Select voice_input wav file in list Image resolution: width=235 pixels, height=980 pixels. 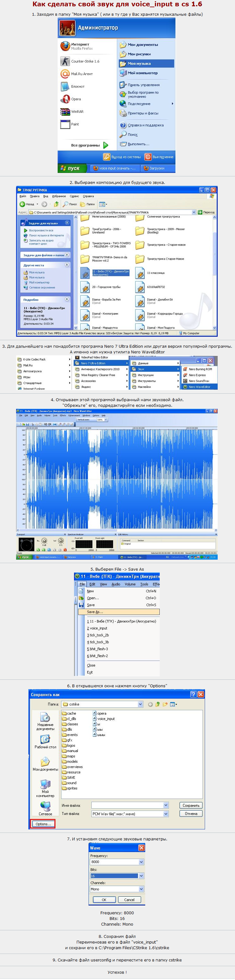[x=104, y=719]
